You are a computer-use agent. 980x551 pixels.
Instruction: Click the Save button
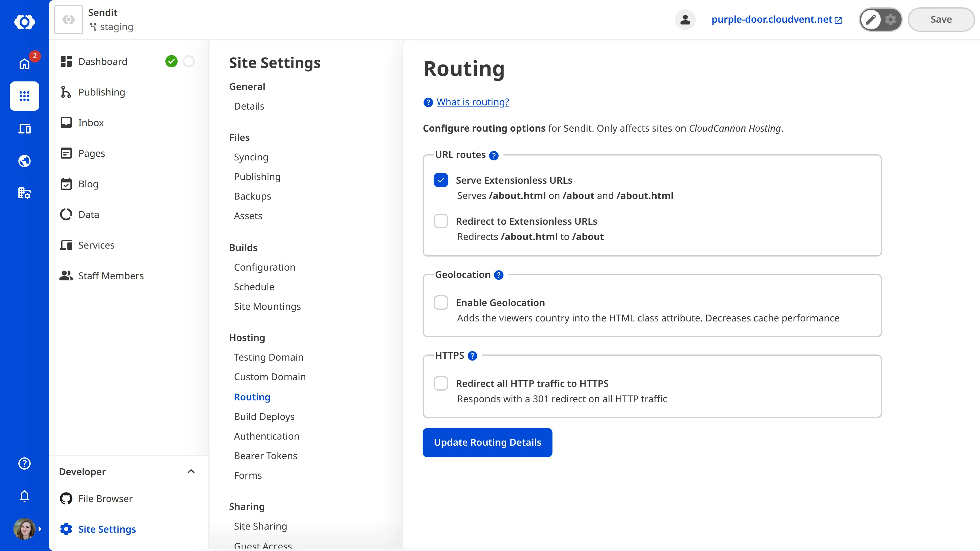point(941,19)
